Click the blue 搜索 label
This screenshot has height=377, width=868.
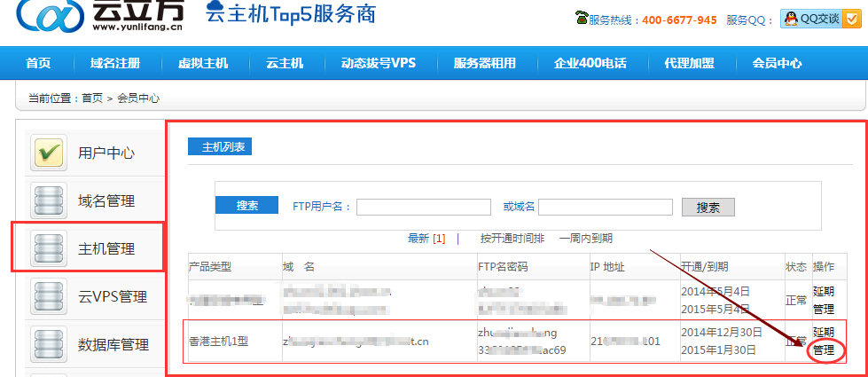pos(246,206)
